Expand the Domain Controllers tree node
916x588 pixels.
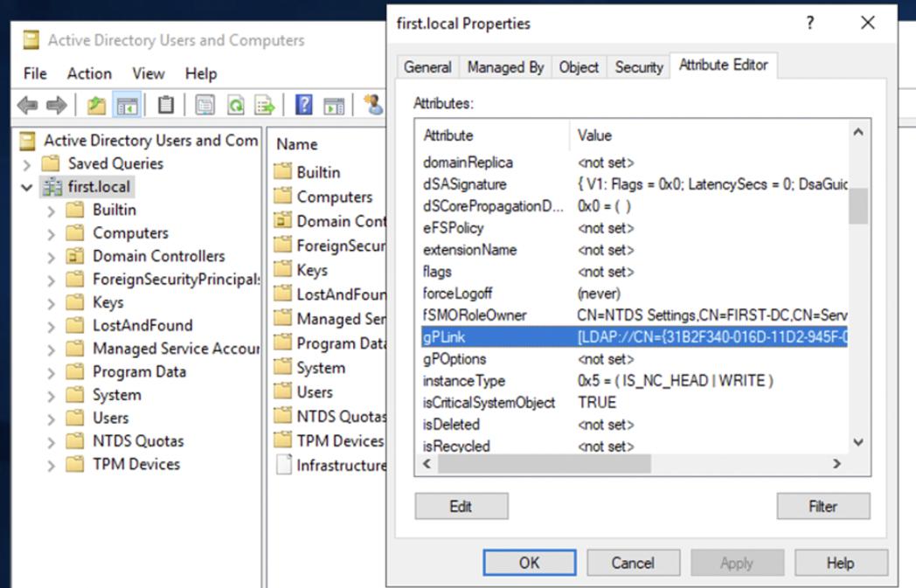51,257
